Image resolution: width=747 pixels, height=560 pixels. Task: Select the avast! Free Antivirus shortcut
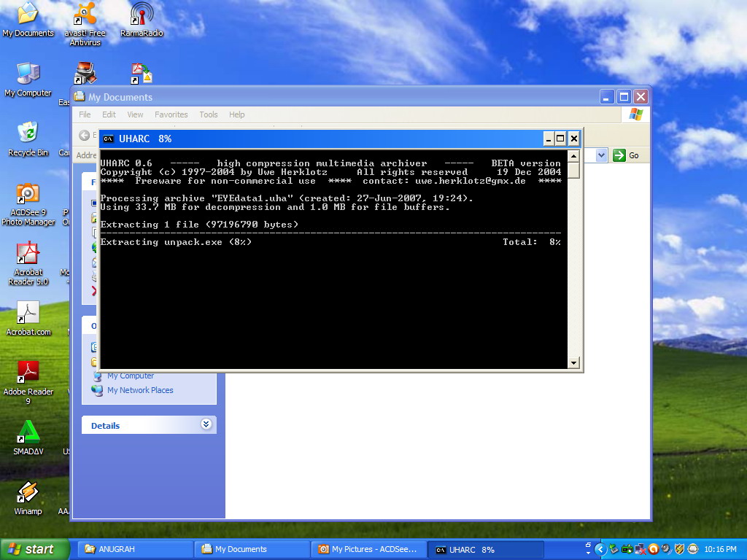point(85,24)
